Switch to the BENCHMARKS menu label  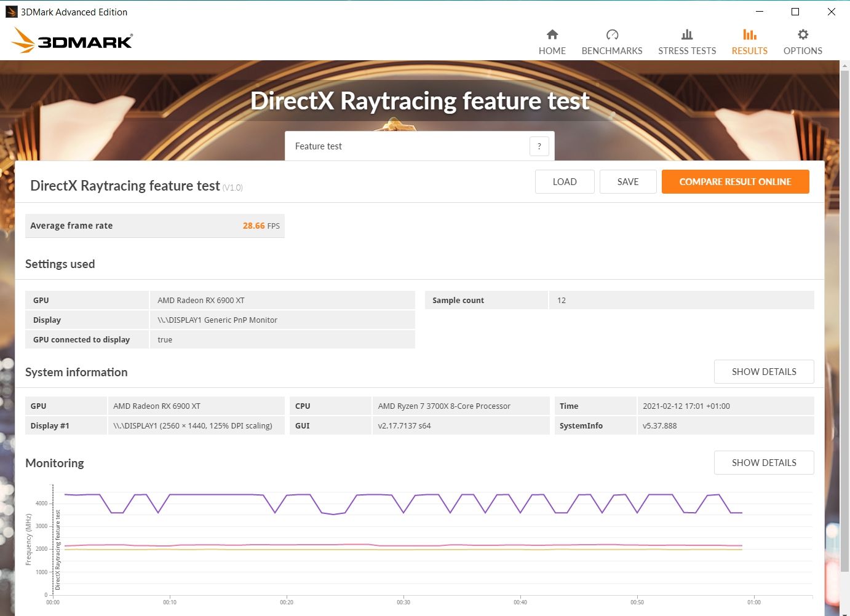(612, 51)
